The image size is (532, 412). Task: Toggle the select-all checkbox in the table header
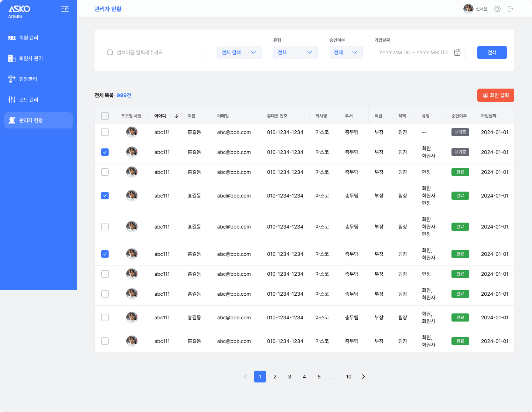coord(105,116)
